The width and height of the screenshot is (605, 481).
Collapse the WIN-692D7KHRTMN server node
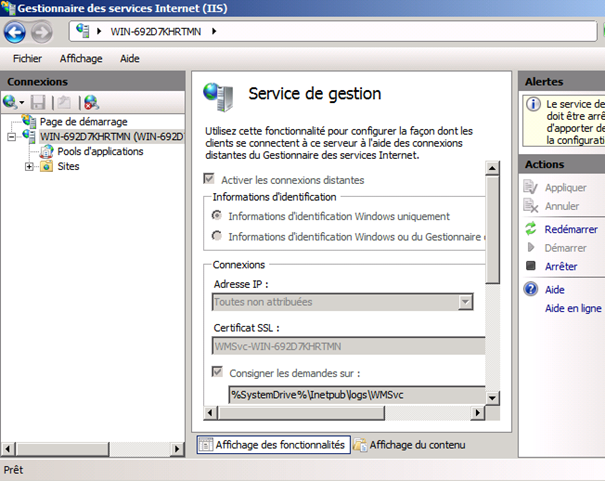click(x=11, y=137)
